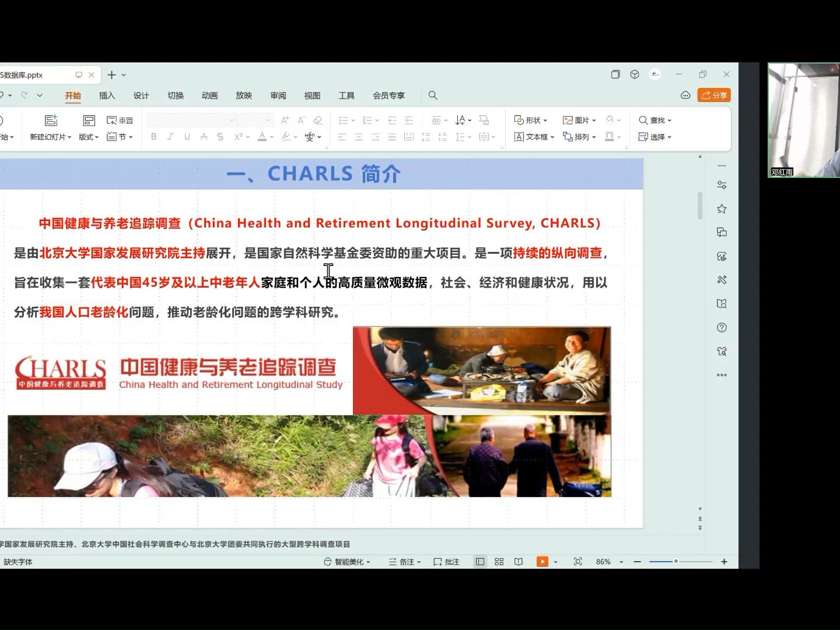
Task: Open the 视图 view tab
Action: pyautogui.click(x=312, y=96)
